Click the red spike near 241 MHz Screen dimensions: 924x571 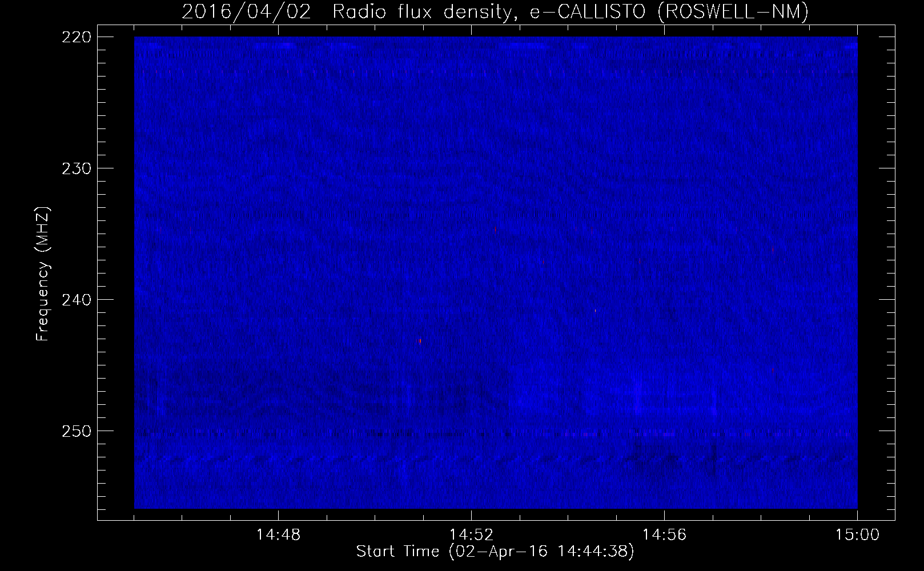tap(595, 311)
